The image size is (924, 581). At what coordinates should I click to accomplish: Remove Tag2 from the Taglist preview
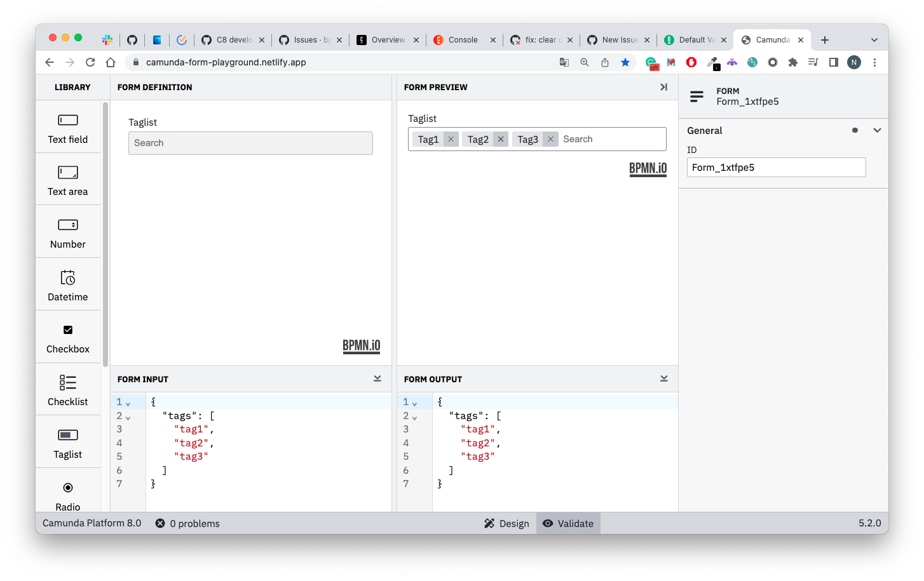[x=501, y=138]
